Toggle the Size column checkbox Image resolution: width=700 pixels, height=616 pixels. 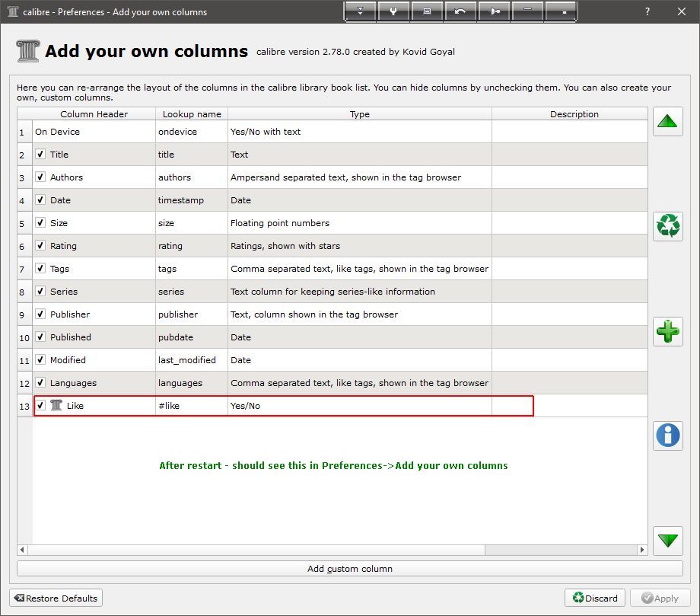40,222
